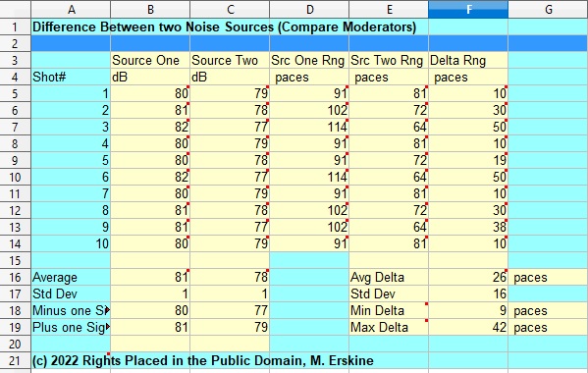Click the 'Src Two Rng' header cell
Image resolution: width=588 pixels, height=373 pixels.
point(389,60)
